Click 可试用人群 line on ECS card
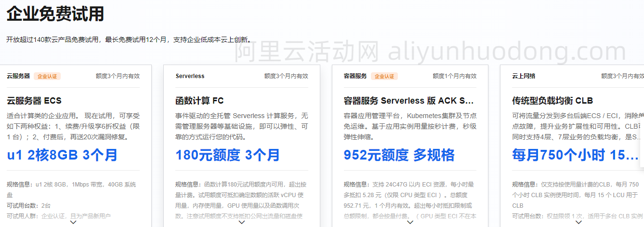Viewport: 644px width, 227px height. click(59, 216)
